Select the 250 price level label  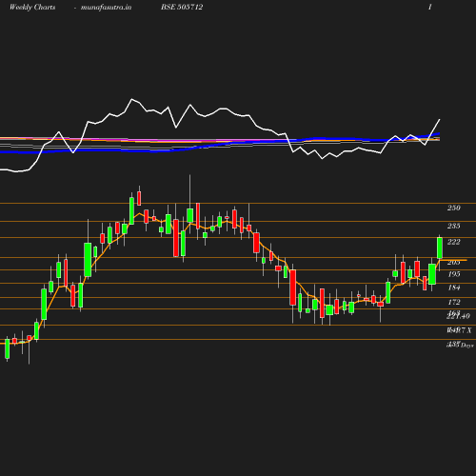[454, 208]
